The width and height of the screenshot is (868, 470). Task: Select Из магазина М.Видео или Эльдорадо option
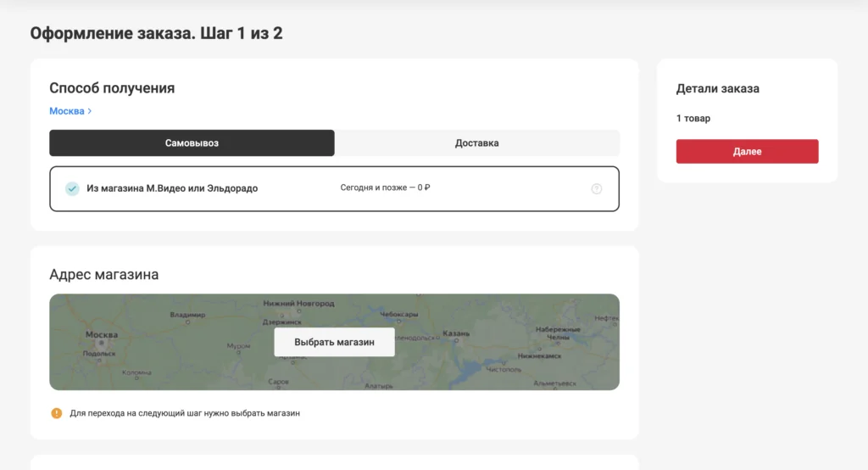click(x=172, y=188)
